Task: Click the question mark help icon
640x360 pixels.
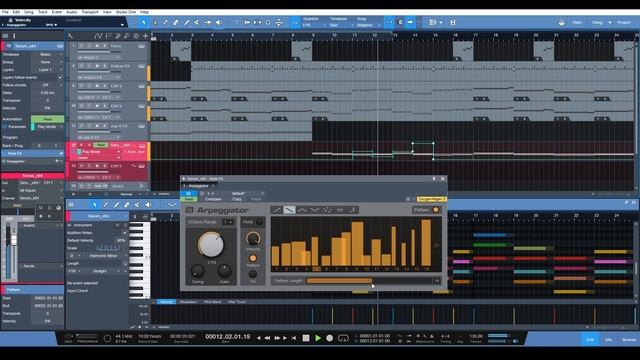Action: click(236, 22)
